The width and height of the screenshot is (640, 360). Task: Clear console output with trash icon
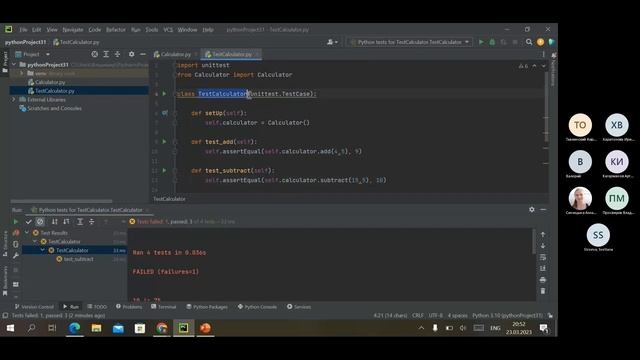(543, 291)
